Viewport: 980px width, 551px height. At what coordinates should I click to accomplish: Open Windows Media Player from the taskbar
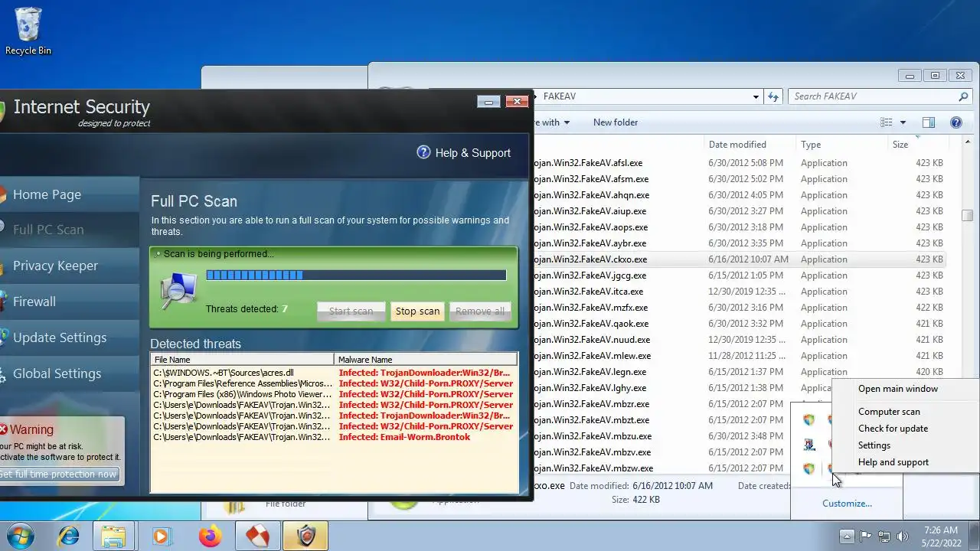[161, 536]
